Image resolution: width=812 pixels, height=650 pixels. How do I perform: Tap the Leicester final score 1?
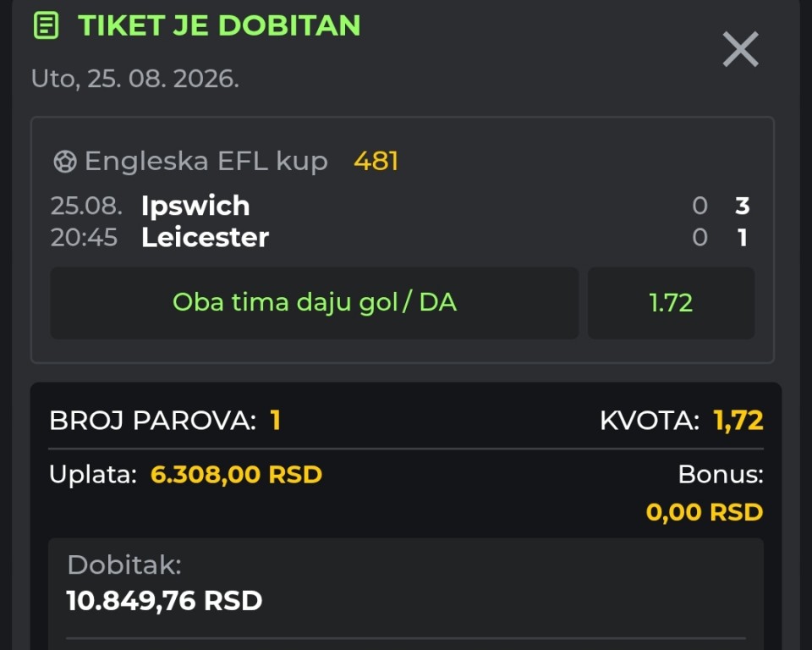743,237
